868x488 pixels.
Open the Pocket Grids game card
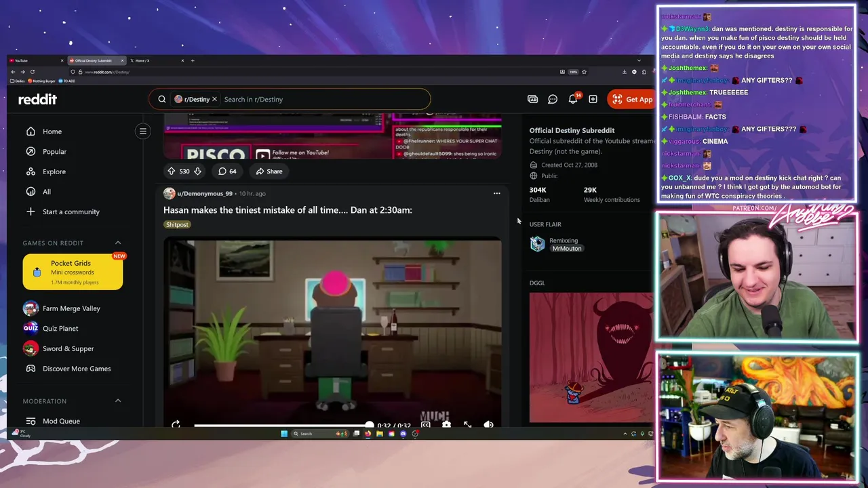point(73,272)
